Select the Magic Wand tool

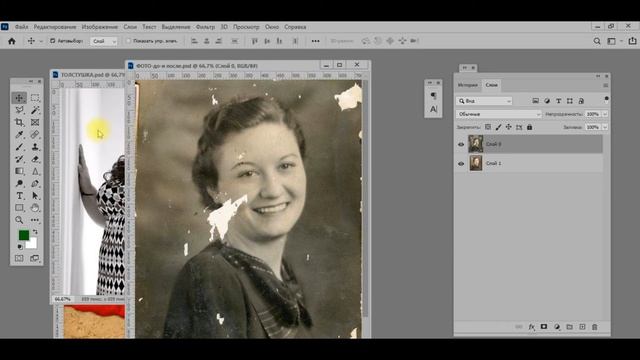35,110
